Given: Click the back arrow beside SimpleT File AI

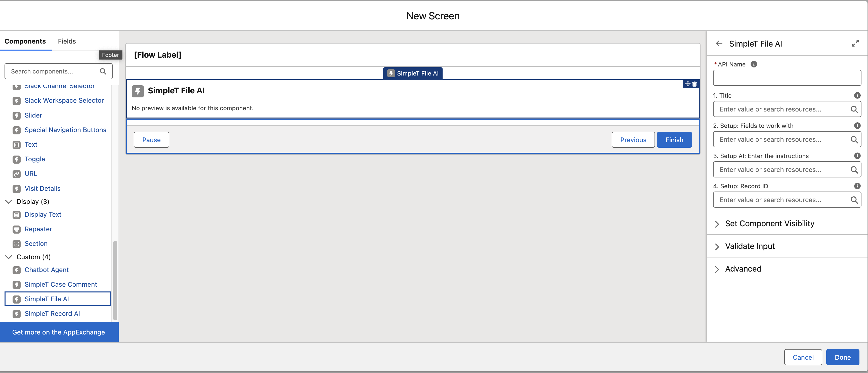Looking at the screenshot, I should pyautogui.click(x=719, y=44).
